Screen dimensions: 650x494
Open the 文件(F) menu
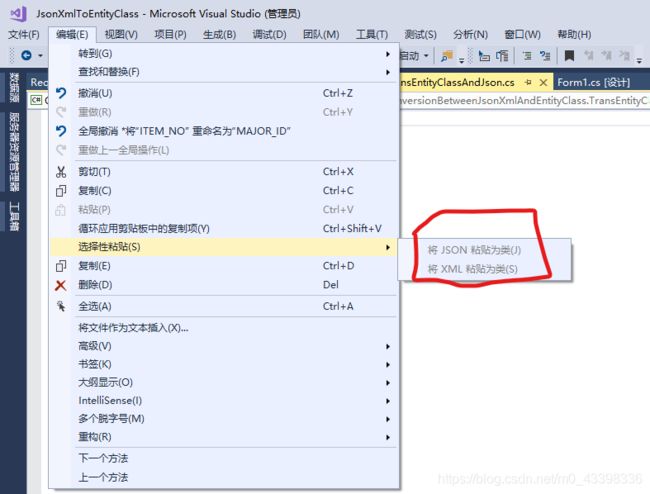[24, 34]
